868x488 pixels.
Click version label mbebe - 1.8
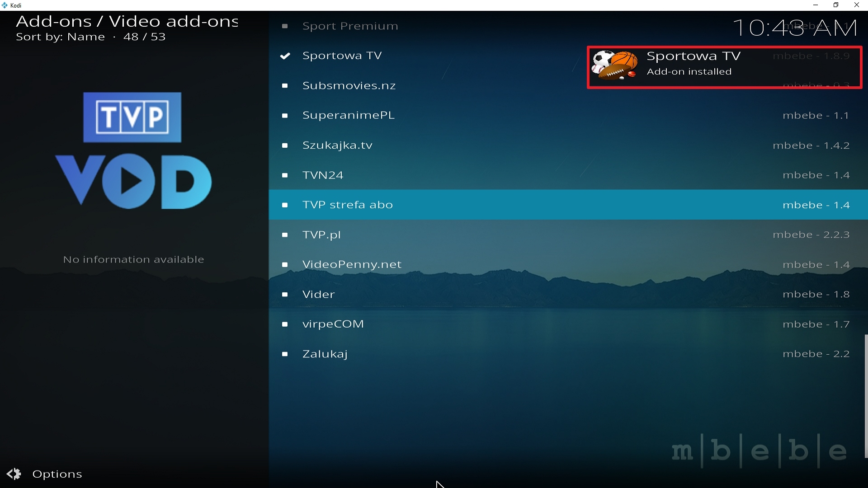[816, 295]
